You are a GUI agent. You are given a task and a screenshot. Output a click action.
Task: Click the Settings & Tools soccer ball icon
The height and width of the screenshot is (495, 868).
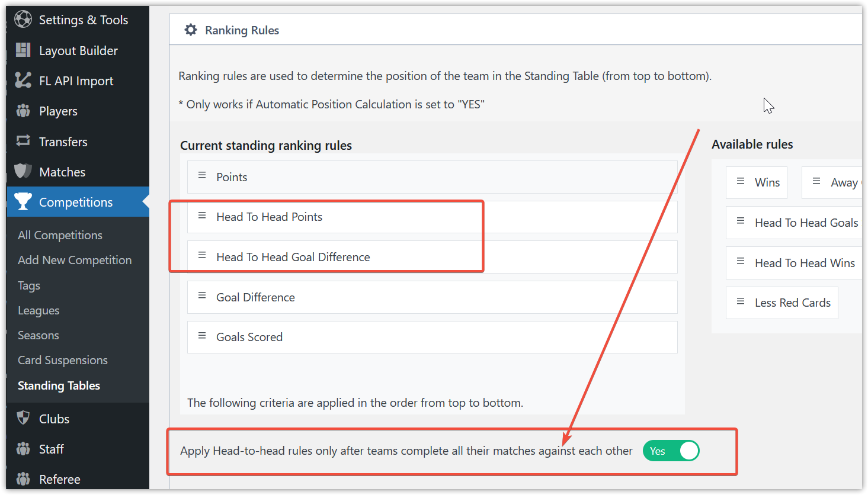(23, 20)
